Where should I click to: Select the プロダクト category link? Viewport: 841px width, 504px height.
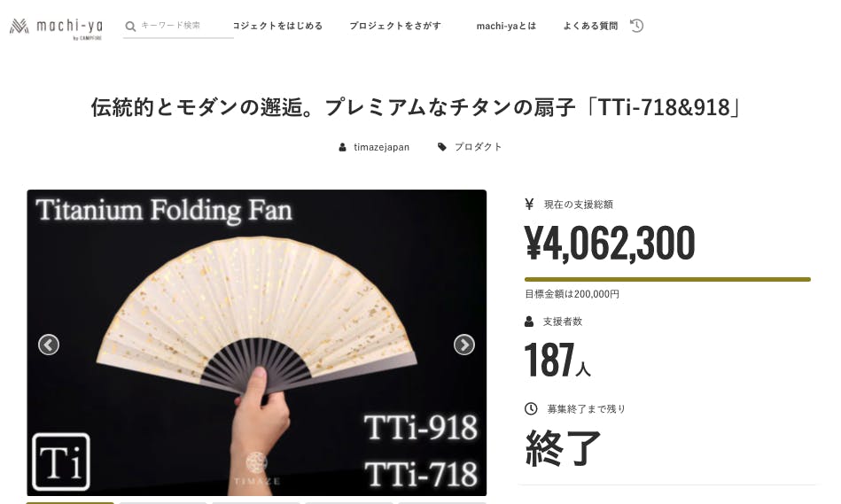[478, 147]
